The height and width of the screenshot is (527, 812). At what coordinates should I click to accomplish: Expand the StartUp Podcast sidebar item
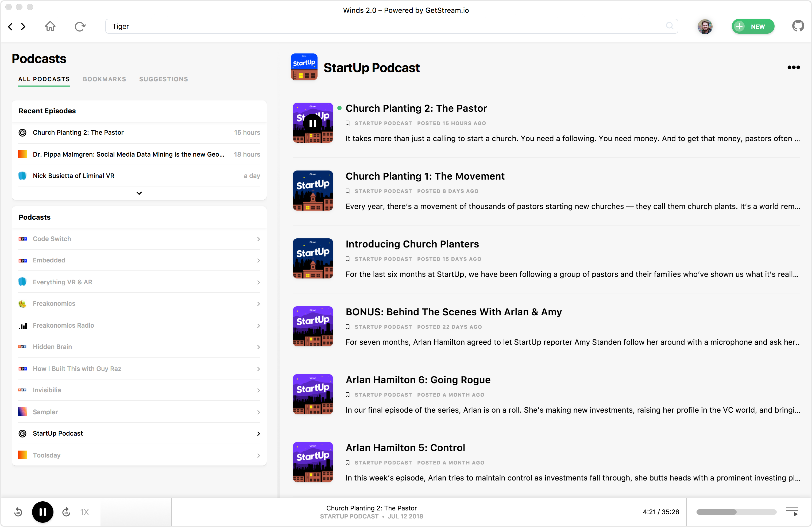(258, 433)
